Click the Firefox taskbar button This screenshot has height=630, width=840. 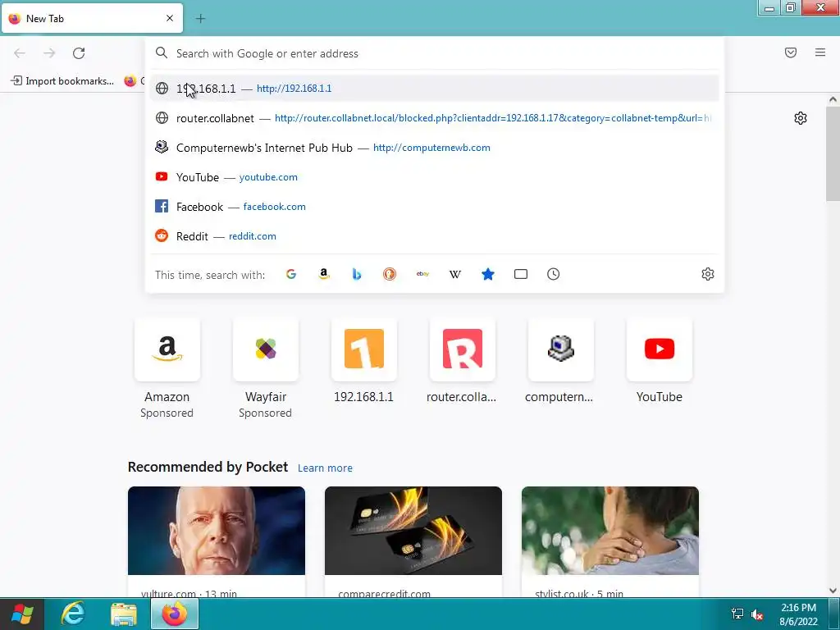coord(175,614)
